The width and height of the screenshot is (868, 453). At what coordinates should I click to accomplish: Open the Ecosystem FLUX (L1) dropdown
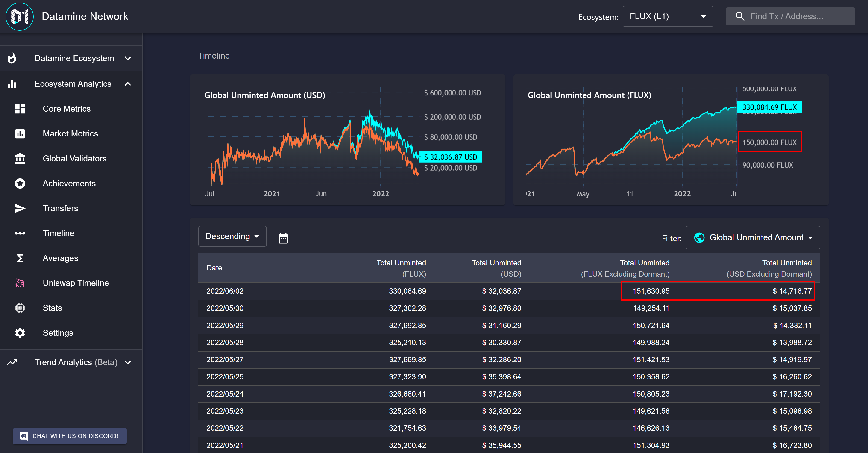tap(668, 16)
